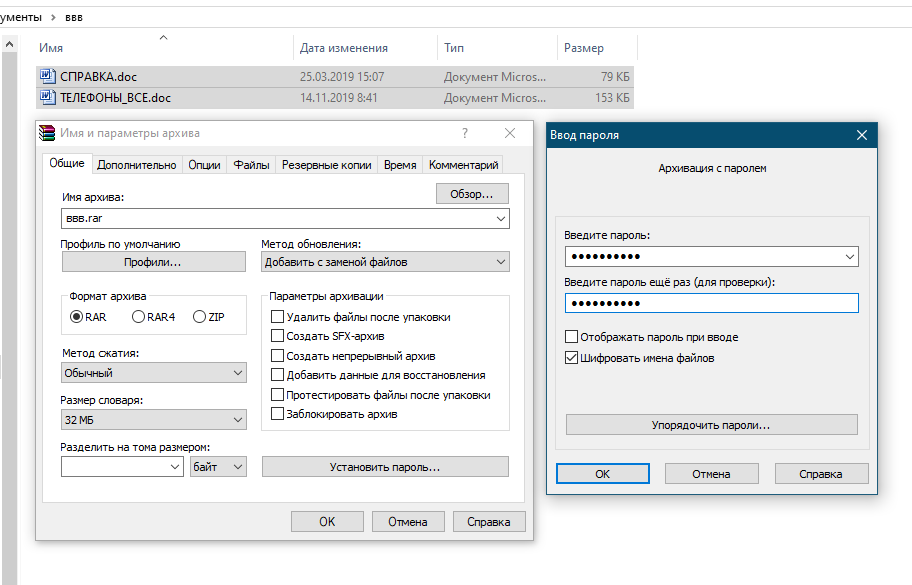Close the Ввод пароля dialog

861,135
